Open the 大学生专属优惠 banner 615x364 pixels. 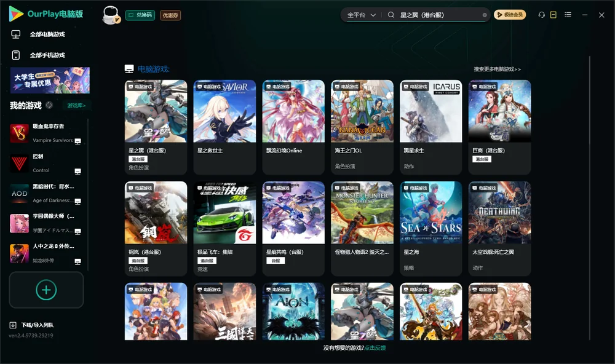[50, 80]
